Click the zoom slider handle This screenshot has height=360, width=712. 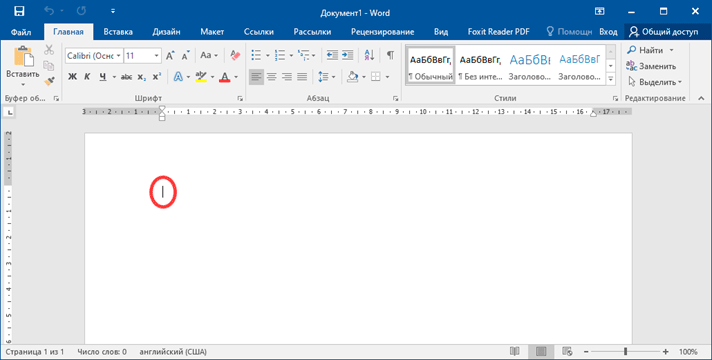tap(626, 351)
